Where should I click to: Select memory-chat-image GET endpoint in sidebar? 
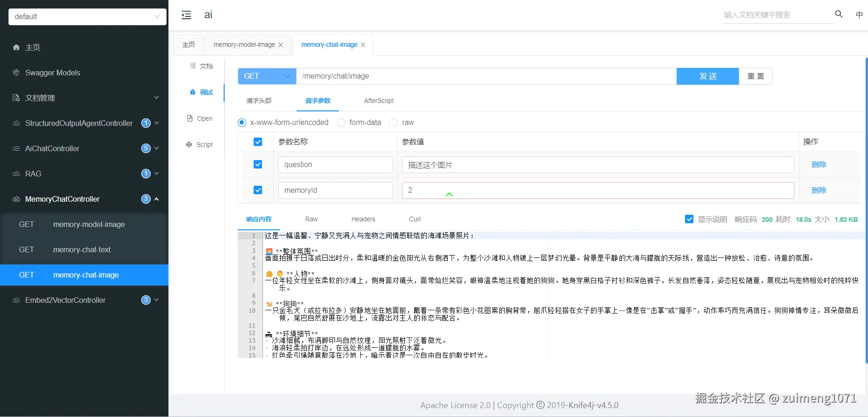click(84, 275)
